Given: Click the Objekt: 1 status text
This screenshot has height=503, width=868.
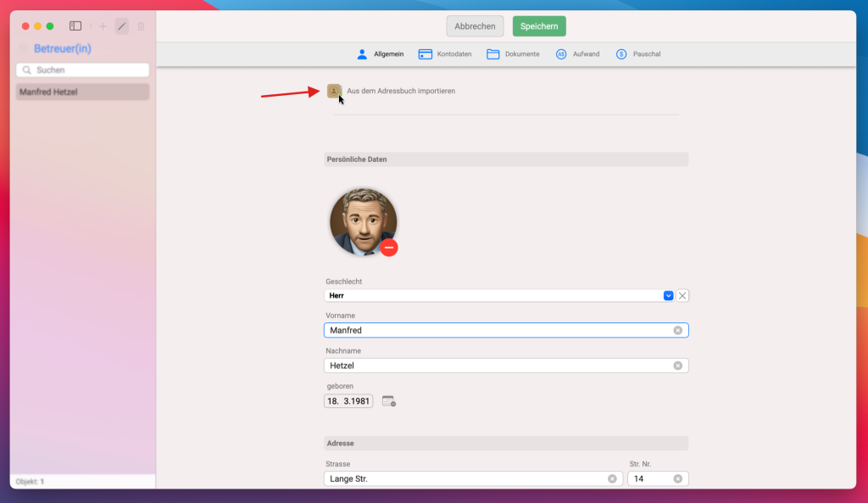Looking at the screenshot, I should click(x=30, y=482).
